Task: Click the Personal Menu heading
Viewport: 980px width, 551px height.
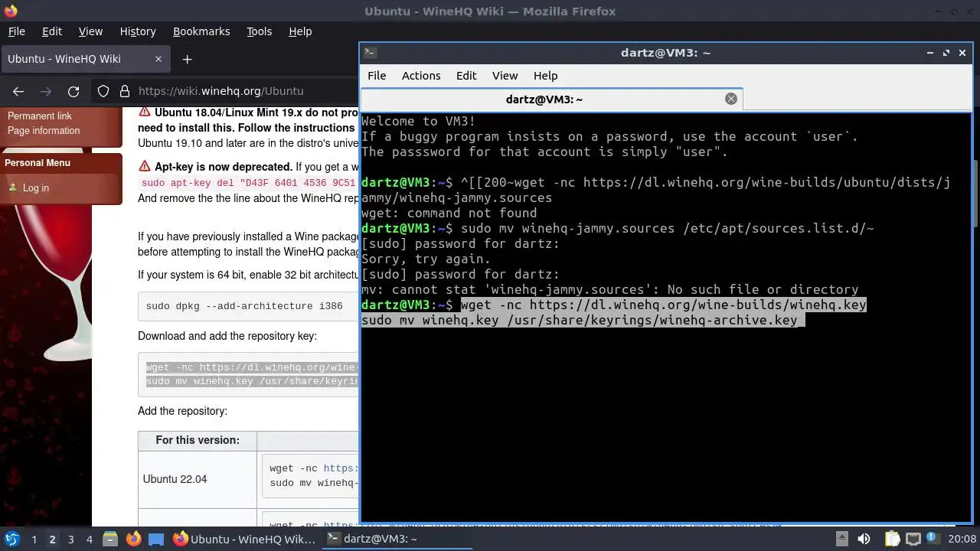Action: tap(38, 163)
